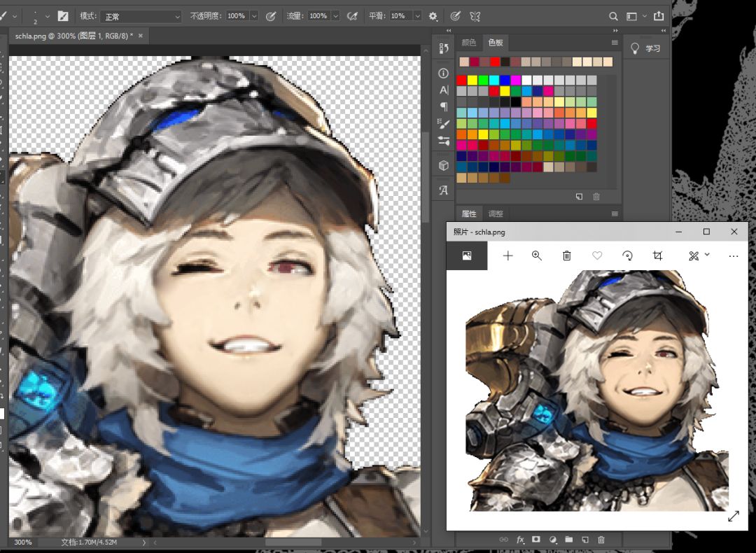Open the workspace switcher icon

(631, 16)
